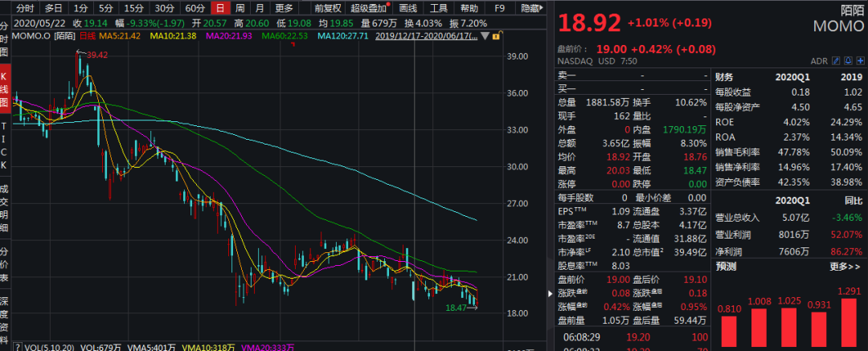Select the 月 monthly chart tab
Viewport: 868px width, 351px height.
[x=260, y=8]
